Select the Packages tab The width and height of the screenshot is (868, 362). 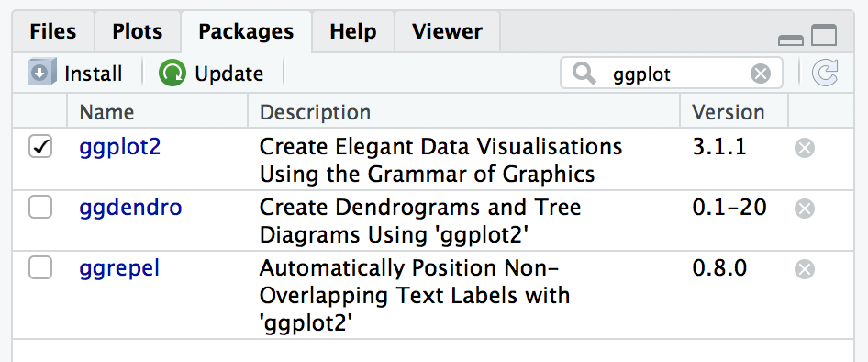coord(246,31)
